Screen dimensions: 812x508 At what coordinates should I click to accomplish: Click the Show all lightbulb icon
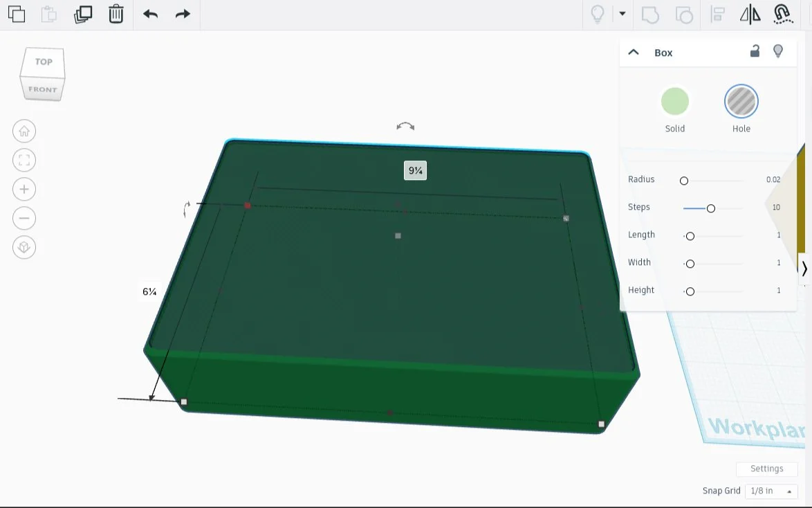click(598, 14)
